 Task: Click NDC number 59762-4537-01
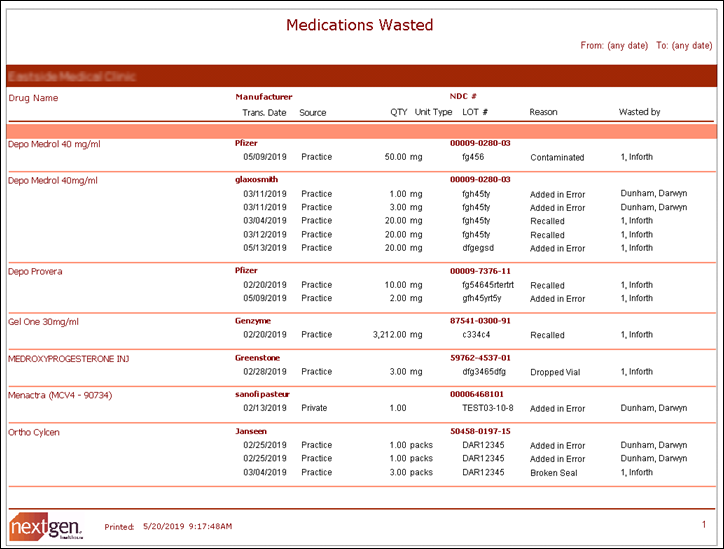(x=480, y=358)
